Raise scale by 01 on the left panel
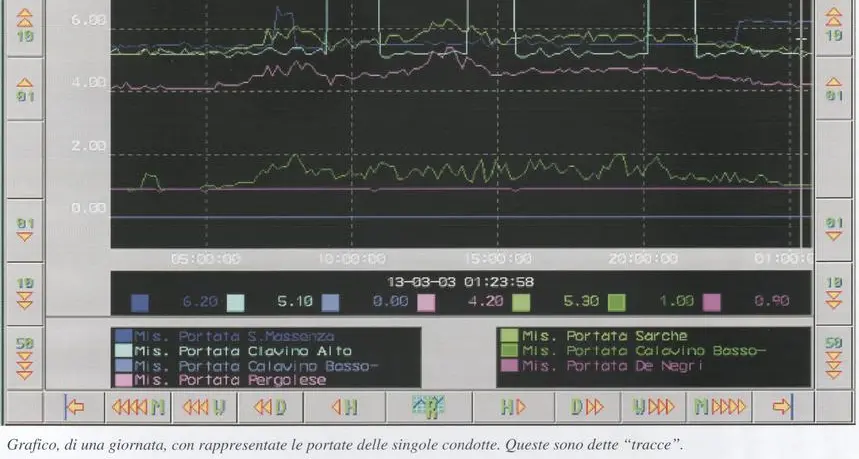Viewport: 859px width, 459px height. [25, 89]
